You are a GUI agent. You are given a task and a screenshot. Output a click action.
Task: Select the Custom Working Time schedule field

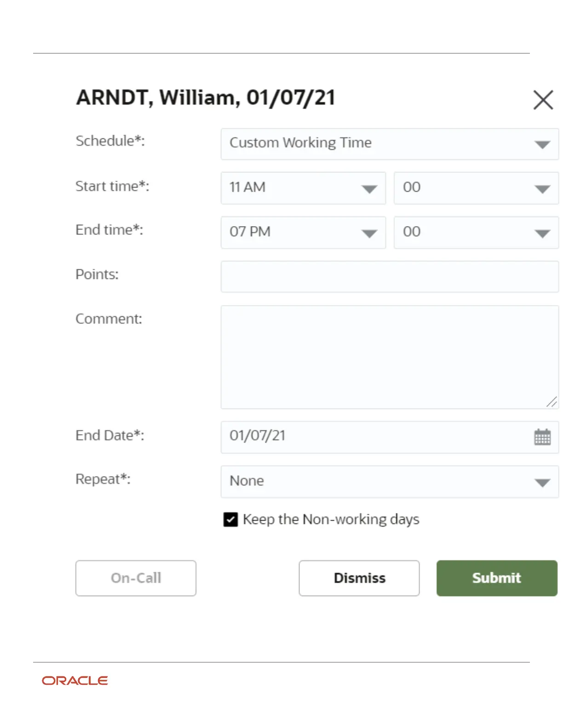coord(390,144)
